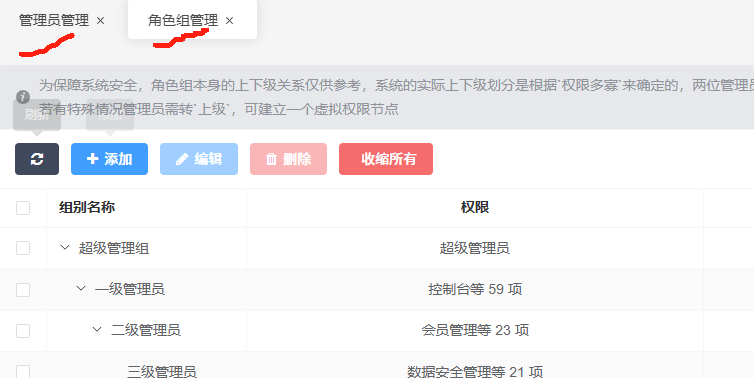Select the 一级管理员 group name
Viewport: 754px width, 378px height.
130,289
